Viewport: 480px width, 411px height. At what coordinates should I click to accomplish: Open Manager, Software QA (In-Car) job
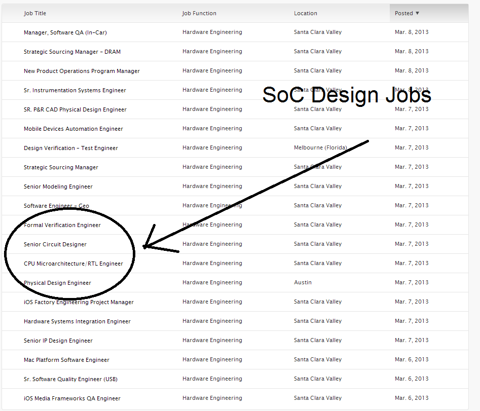coord(65,32)
